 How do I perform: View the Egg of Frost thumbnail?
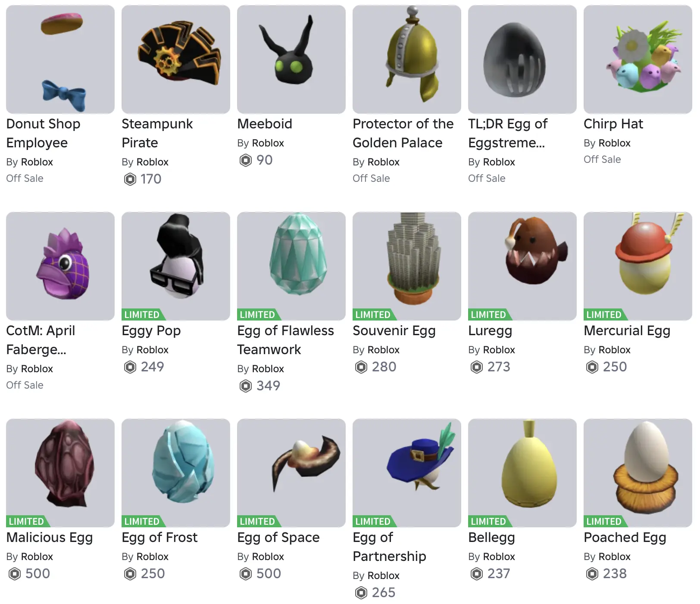coord(176,473)
